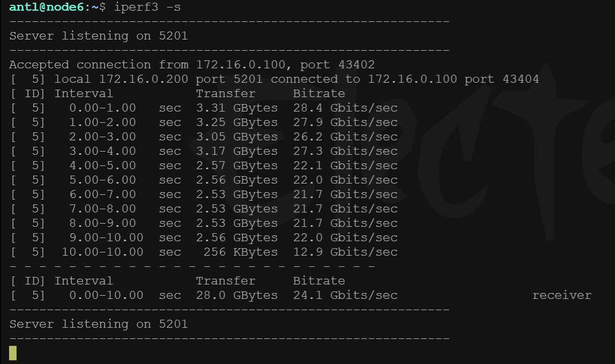The width and height of the screenshot is (615, 364).
Task: Click the blinking cursor block at bottom
Action: click(x=13, y=353)
